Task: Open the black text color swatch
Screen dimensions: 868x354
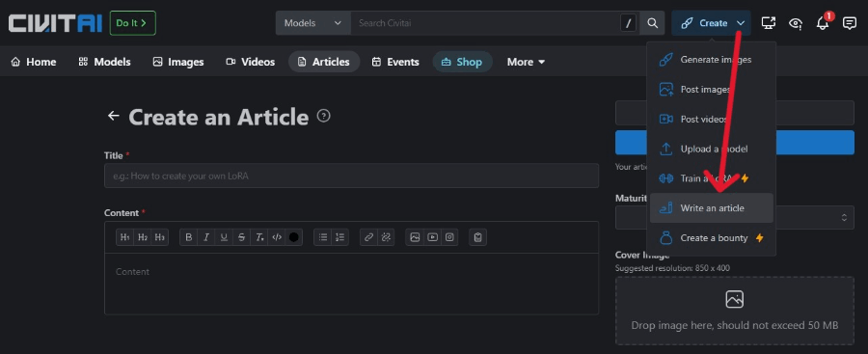Action: coord(294,237)
